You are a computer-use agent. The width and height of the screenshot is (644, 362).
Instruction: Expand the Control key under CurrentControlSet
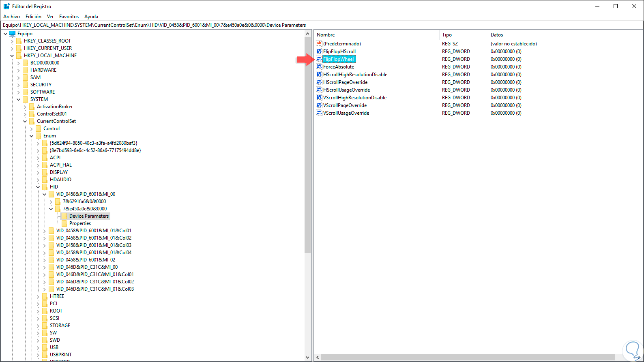pyautogui.click(x=31, y=129)
